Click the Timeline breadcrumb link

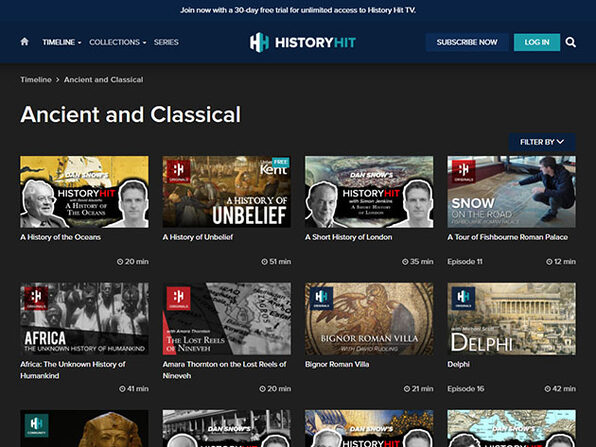pyautogui.click(x=36, y=79)
